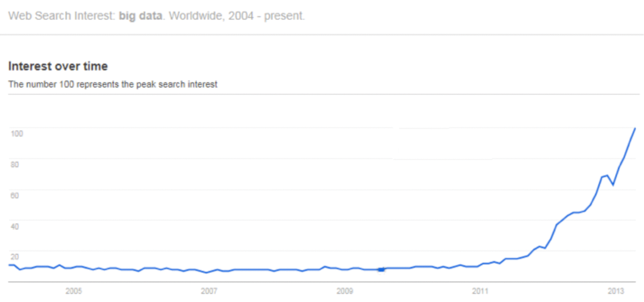
Task: Click the "Web Search Interest" title text
Action: point(62,16)
